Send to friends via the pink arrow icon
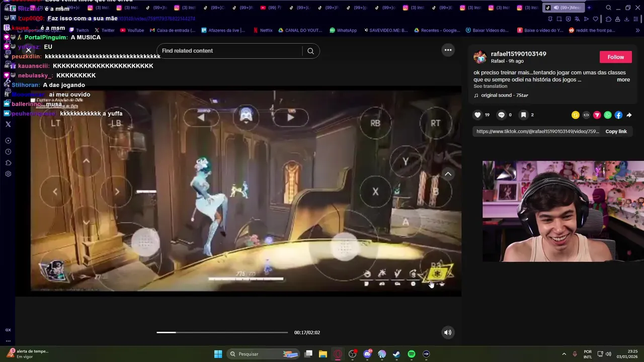This screenshot has width=644, height=362. click(597, 115)
